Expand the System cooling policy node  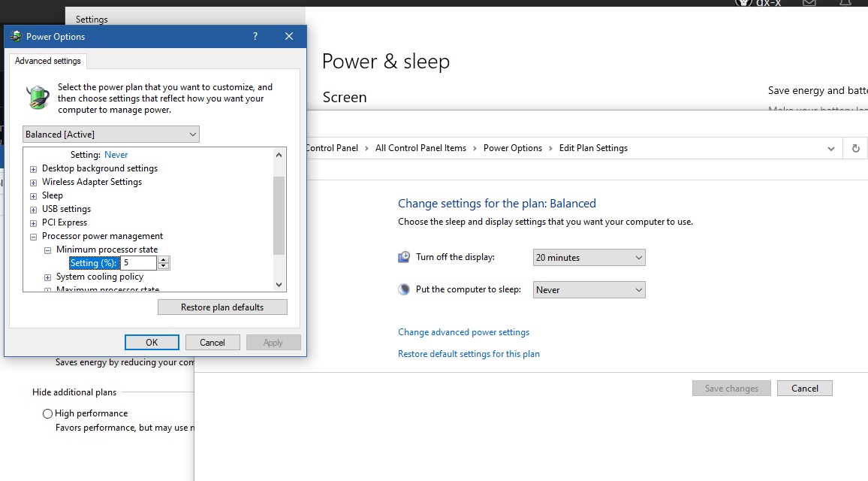point(47,277)
